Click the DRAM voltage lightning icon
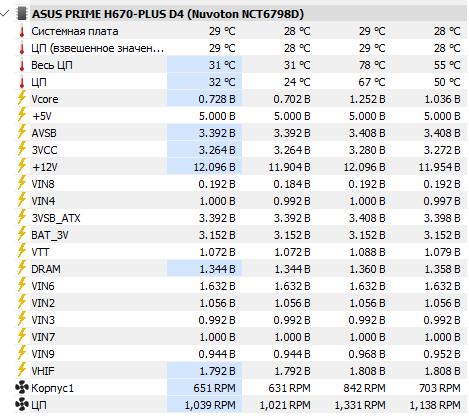Screen dimensions: 469x420 click(22, 269)
